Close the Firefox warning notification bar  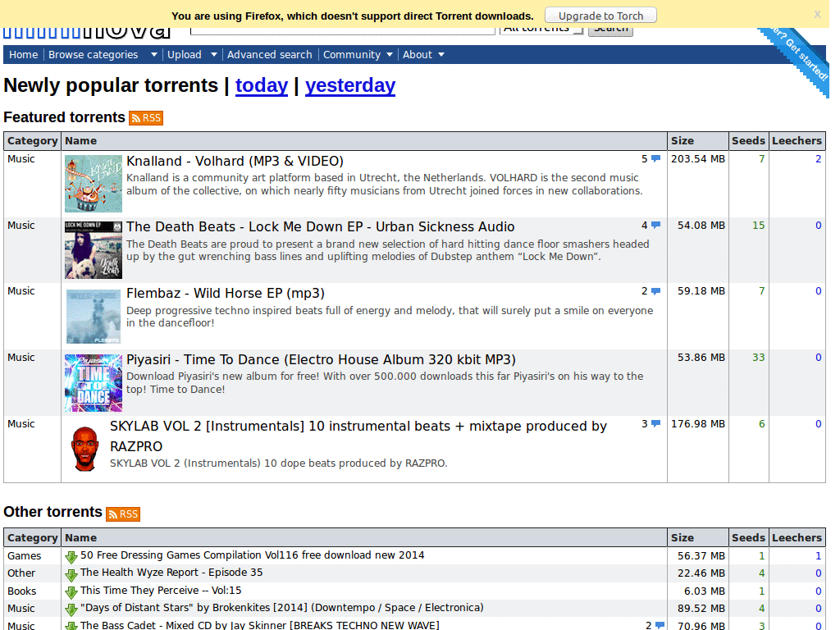click(x=817, y=15)
